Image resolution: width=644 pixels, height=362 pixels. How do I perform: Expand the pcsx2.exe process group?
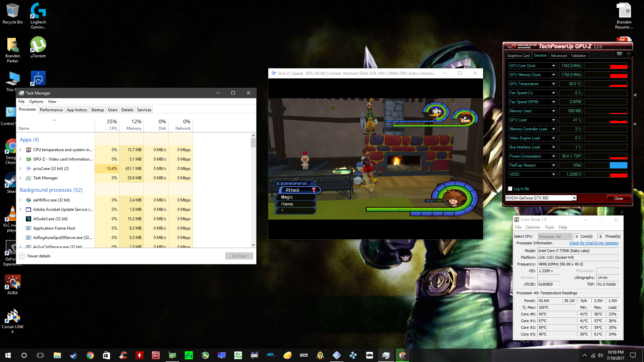[20, 169]
